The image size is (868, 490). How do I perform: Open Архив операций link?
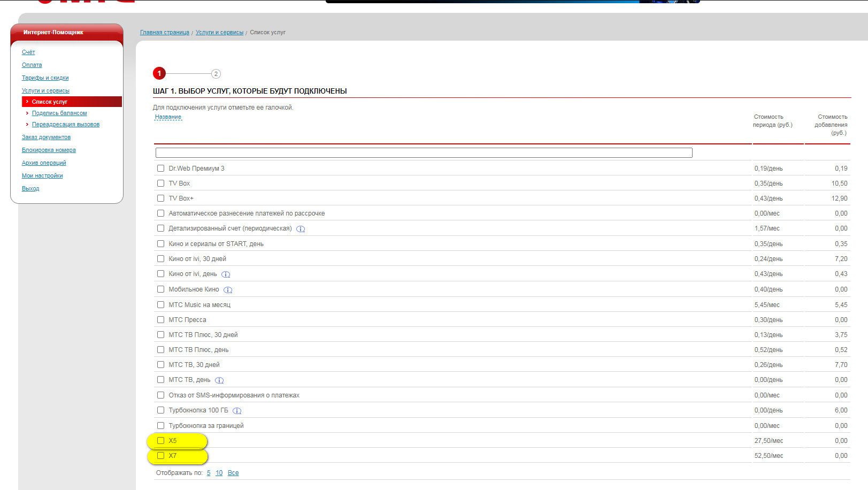click(44, 163)
